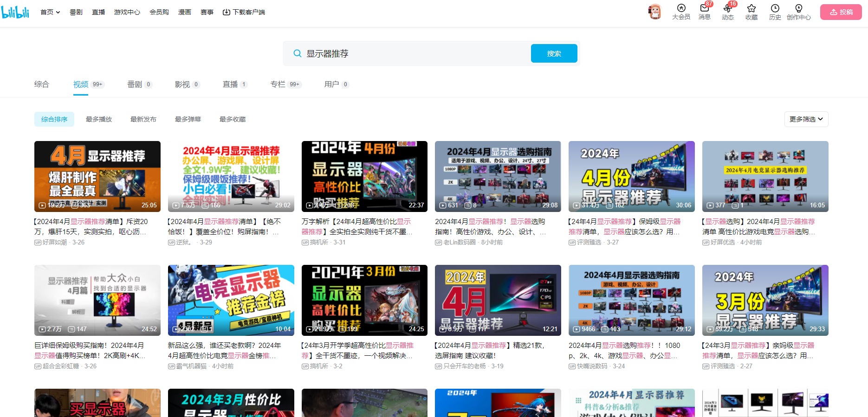Image resolution: width=868 pixels, height=417 pixels.
Task: Click the pink 投稿 upload button
Action: coord(841,12)
